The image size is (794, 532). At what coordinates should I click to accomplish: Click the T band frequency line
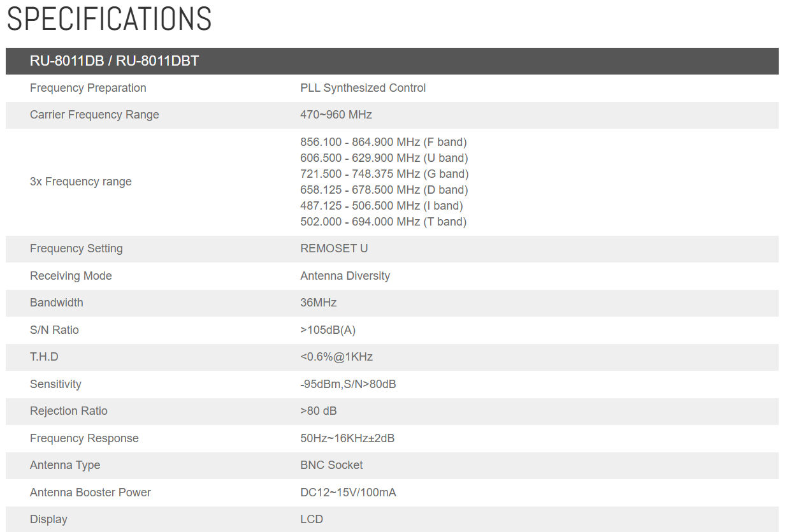coord(383,222)
